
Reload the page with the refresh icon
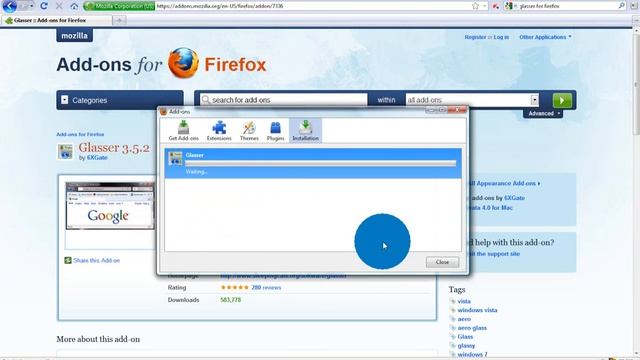[x=44, y=6]
